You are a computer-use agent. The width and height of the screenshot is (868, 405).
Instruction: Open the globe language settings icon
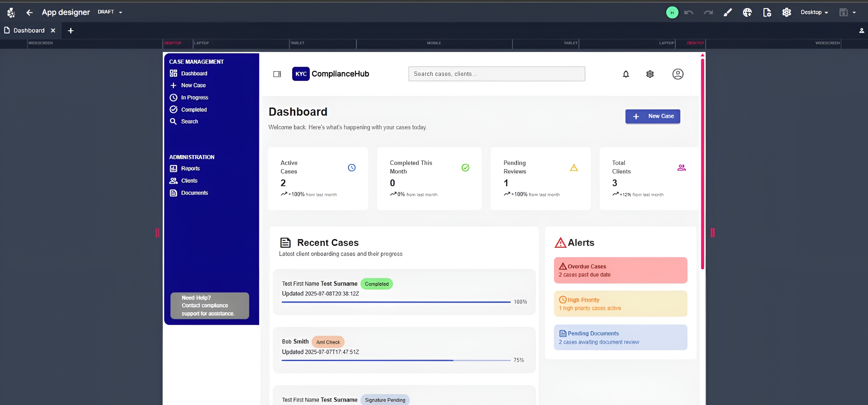[x=747, y=12]
